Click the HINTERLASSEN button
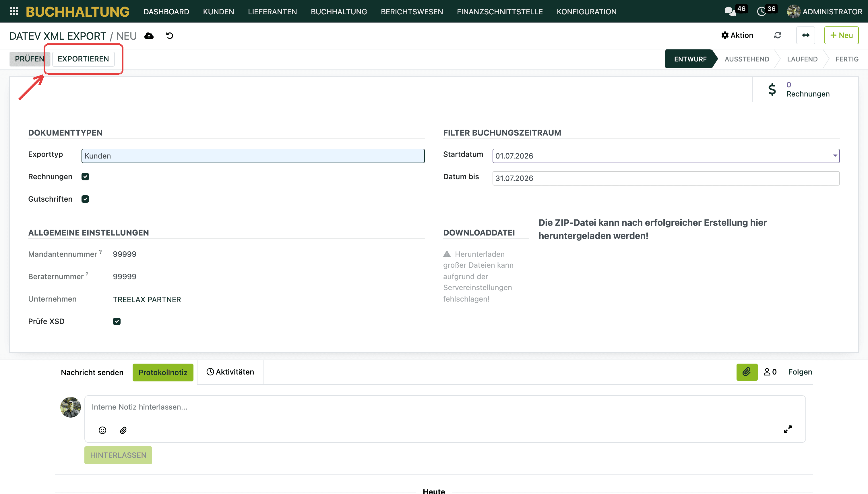The width and height of the screenshot is (868, 494). tap(118, 455)
